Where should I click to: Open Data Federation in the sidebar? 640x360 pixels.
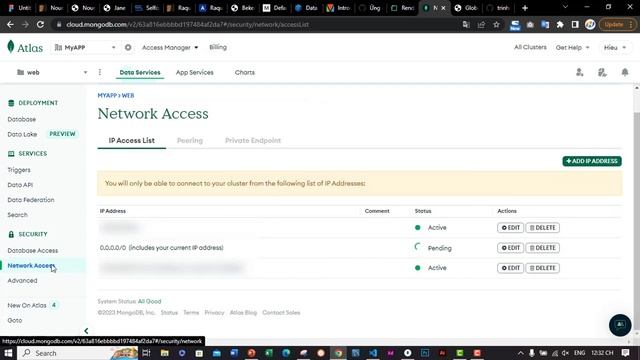tap(31, 200)
